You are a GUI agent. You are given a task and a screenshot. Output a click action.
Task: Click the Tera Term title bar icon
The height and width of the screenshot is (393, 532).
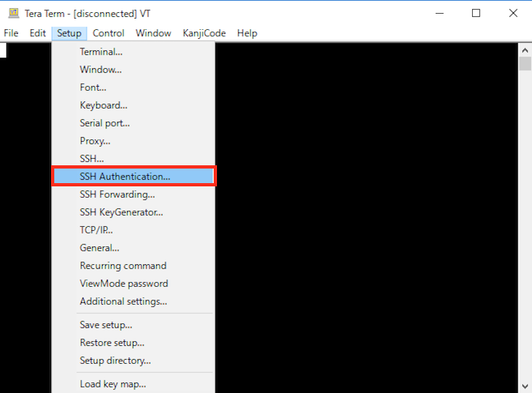12,13
